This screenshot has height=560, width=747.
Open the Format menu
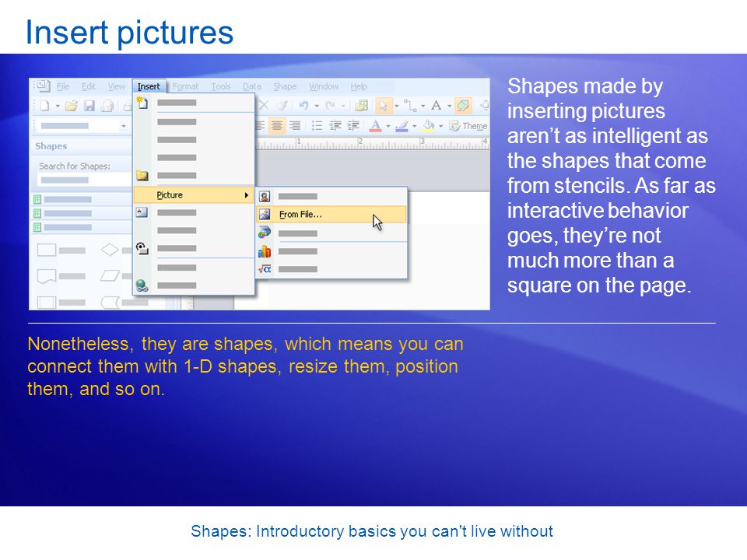tap(185, 86)
